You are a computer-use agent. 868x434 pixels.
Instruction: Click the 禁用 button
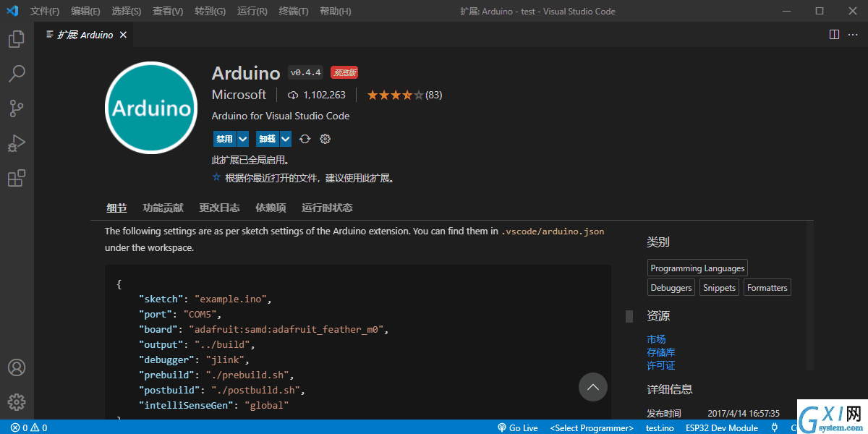pos(224,139)
